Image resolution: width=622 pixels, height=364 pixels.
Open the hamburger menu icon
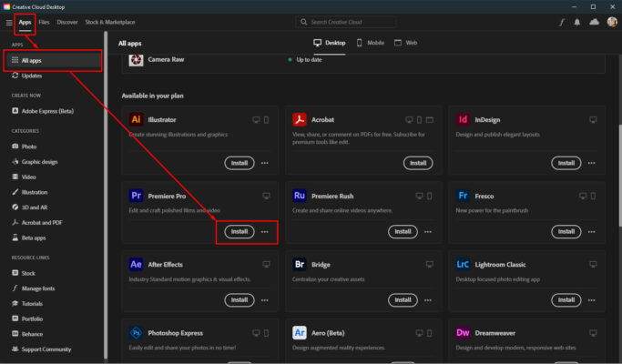pyautogui.click(x=9, y=22)
